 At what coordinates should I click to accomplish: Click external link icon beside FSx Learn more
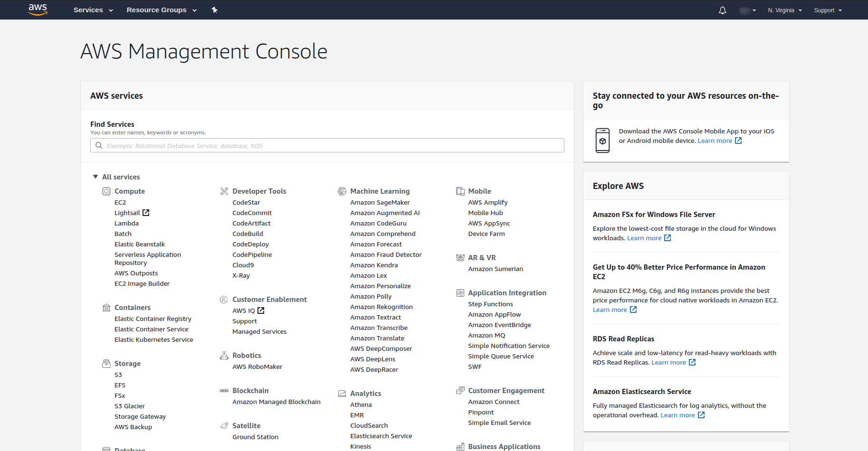coord(668,238)
